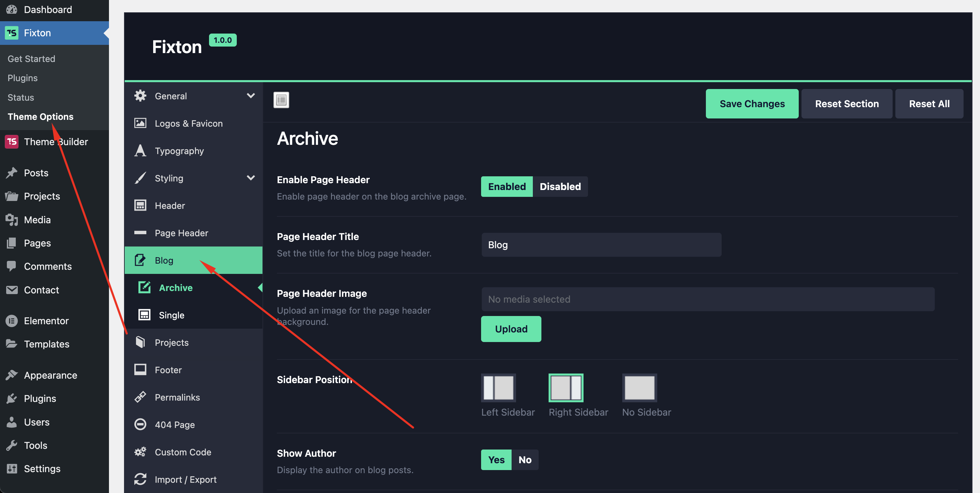Set Show Author to No
Image resolution: width=980 pixels, height=493 pixels.
tap(525, 459)
